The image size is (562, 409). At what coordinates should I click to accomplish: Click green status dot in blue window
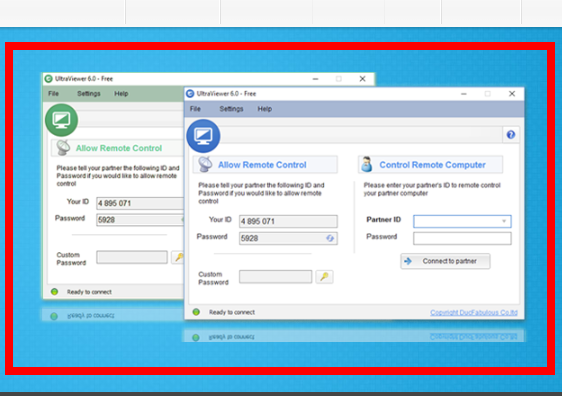click(196, 312)
